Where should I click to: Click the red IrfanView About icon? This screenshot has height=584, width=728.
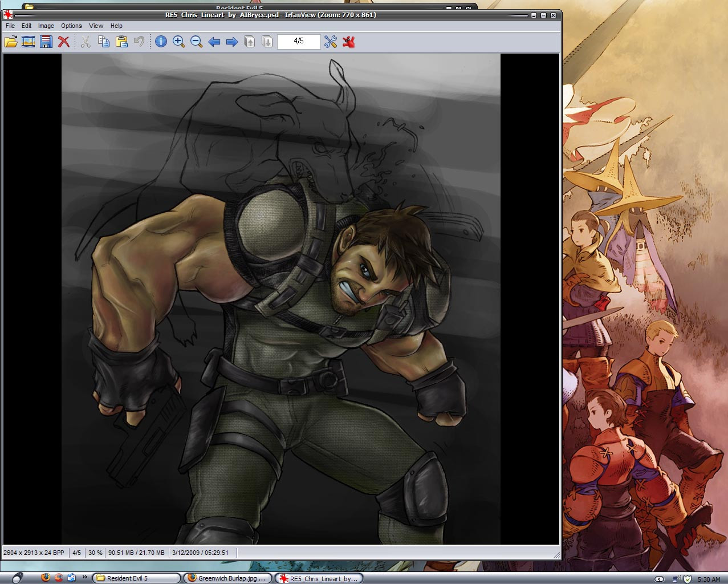(349, 42)
